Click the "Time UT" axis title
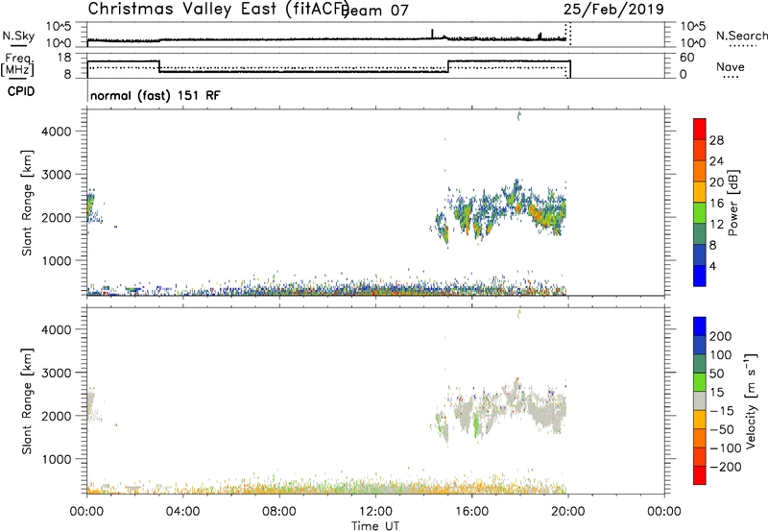768x532 pixels. click(x=375, y=526)
